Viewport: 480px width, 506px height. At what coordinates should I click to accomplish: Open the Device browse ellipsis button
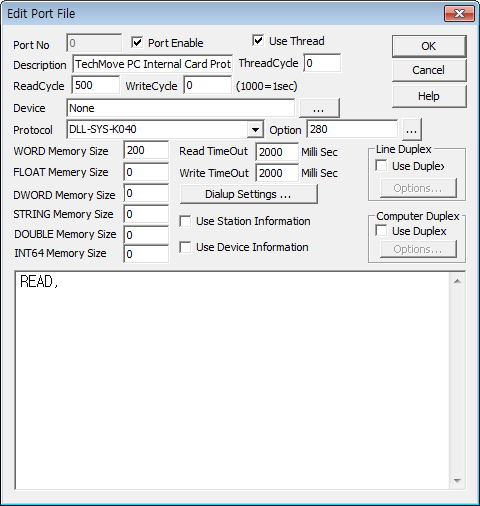[x=319, y=108]
